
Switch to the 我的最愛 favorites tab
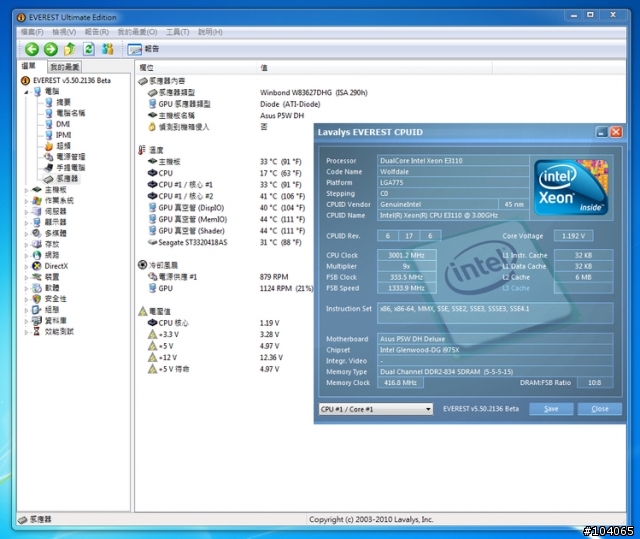coord(64,67)
